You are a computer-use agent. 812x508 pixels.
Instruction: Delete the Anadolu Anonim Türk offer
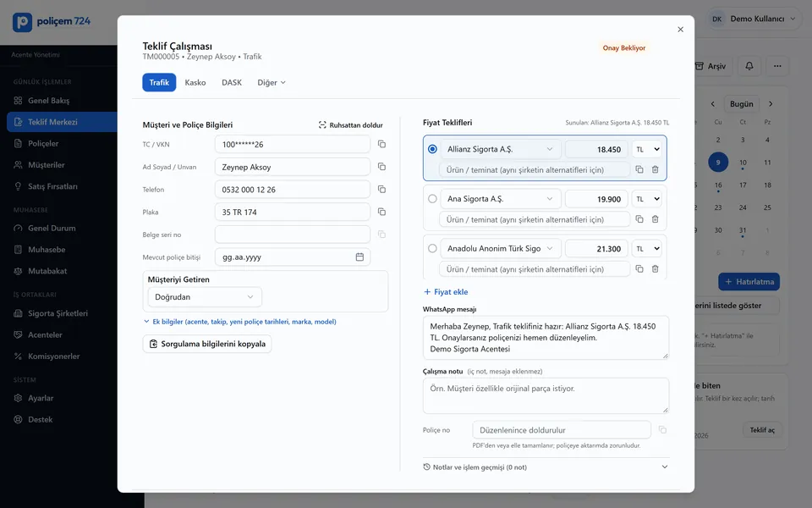click(x=655, y=269)
